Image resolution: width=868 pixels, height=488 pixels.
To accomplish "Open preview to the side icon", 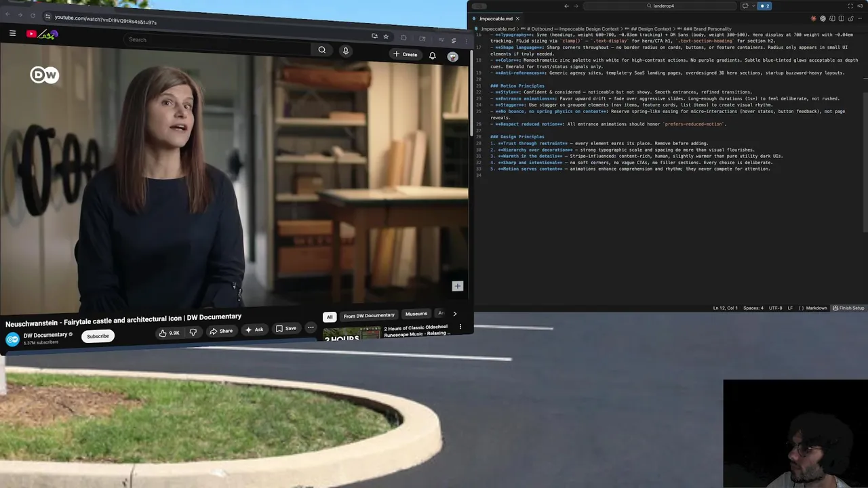I will click(832, 18).
